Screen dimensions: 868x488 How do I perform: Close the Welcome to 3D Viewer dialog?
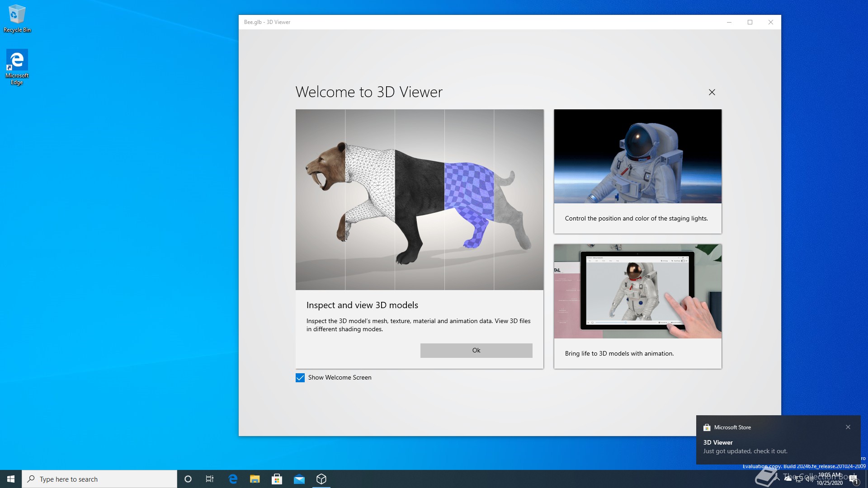tap(712, 92)
